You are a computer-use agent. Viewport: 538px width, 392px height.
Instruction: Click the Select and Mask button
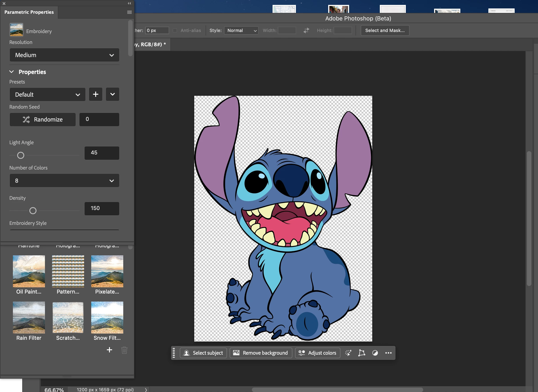tap(384, 30)
